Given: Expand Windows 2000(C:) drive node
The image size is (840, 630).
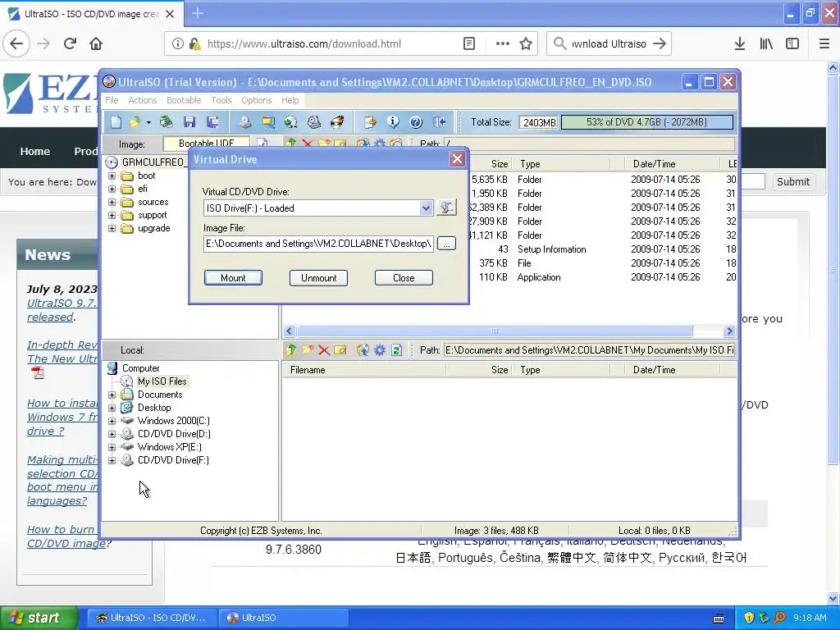Looking at the screenshot, I should pos(112,421).
